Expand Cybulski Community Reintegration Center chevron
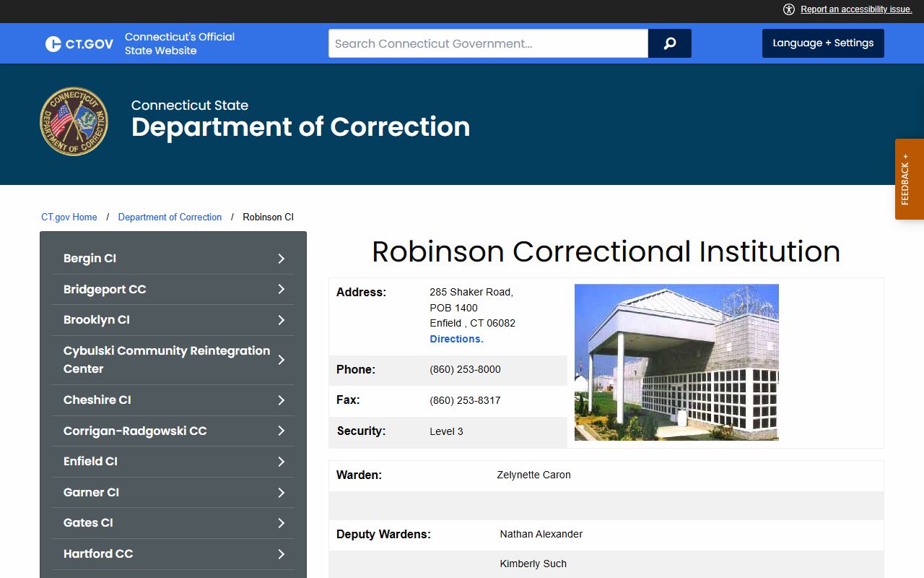 tap(282, 360)
